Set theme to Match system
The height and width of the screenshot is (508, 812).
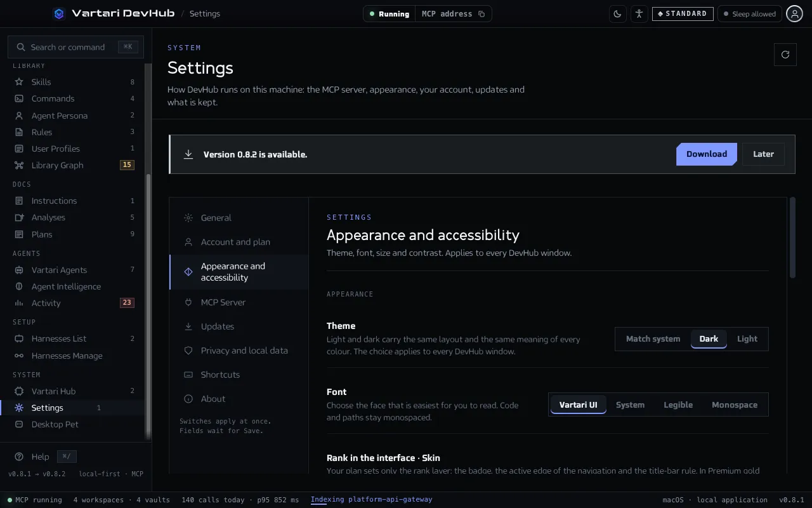point(653,339)
